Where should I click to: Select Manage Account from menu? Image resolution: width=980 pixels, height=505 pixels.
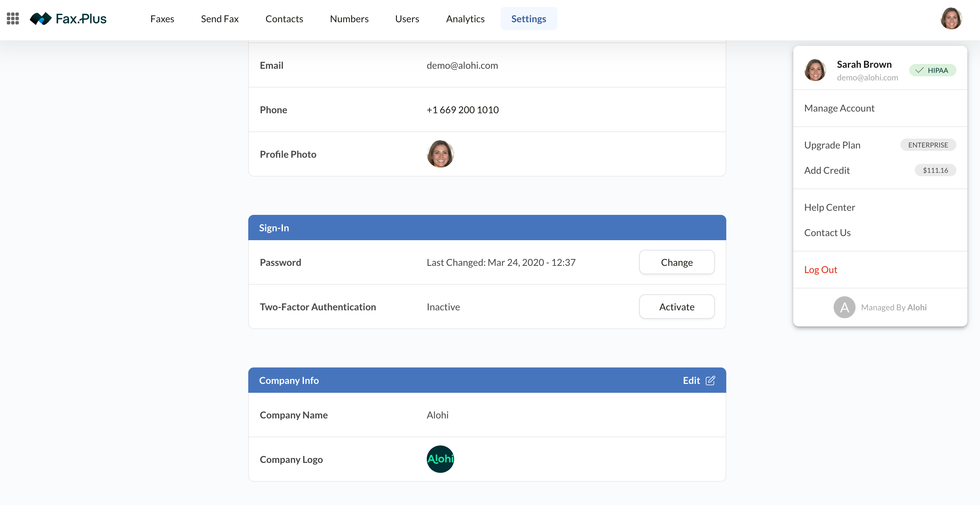839,108
